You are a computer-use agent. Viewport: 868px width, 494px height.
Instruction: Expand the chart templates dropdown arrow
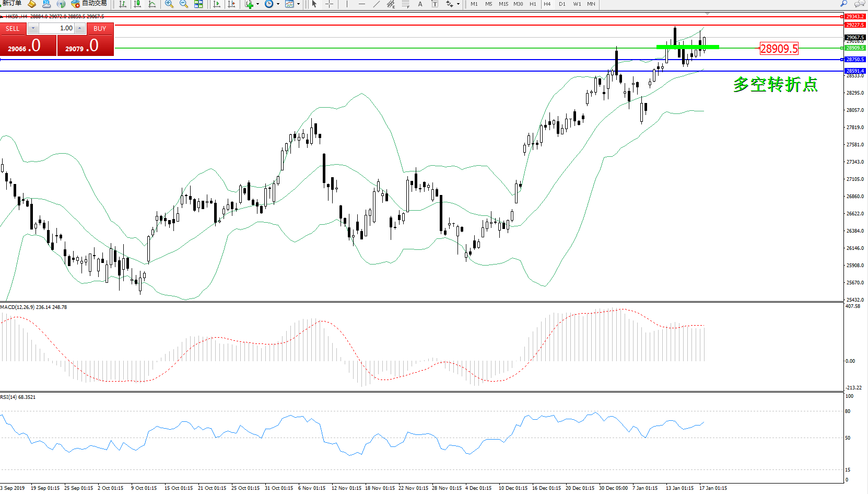[x=298, y=4]
